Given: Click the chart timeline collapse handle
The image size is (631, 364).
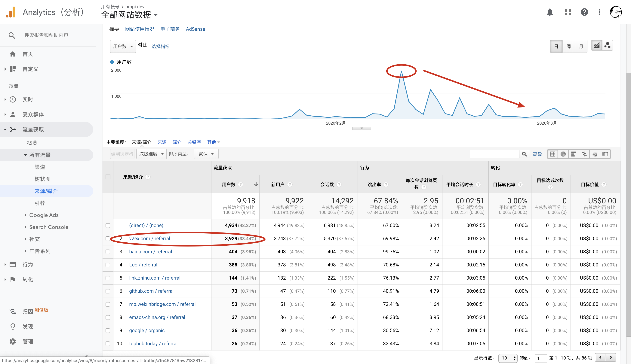Looking at the screenshot, I should pos(361,128).
